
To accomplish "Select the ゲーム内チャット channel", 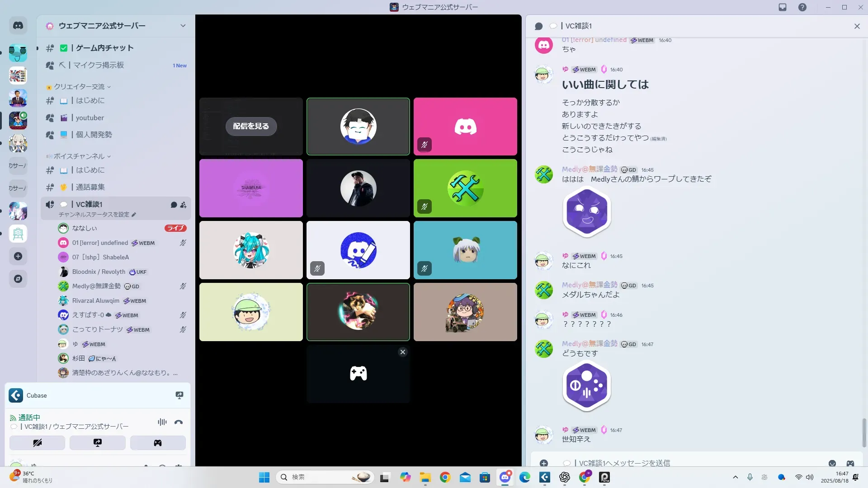I will click(x=104, y=48).
